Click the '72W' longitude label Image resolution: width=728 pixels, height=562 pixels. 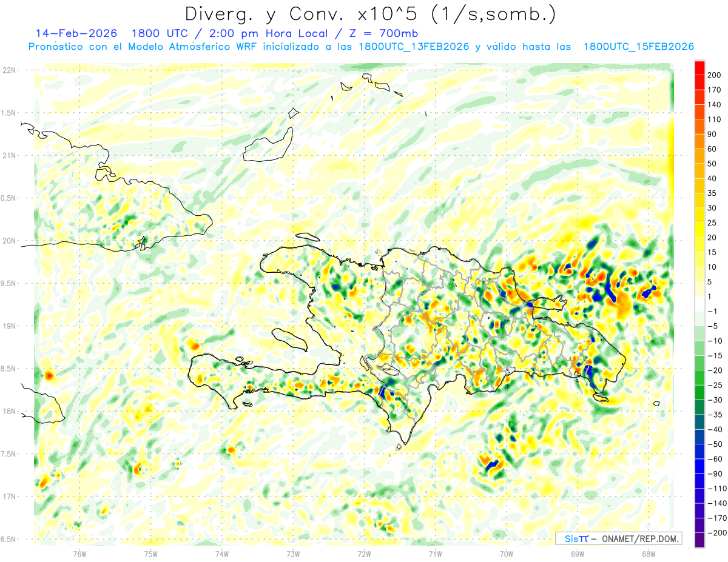coord(364,553)
